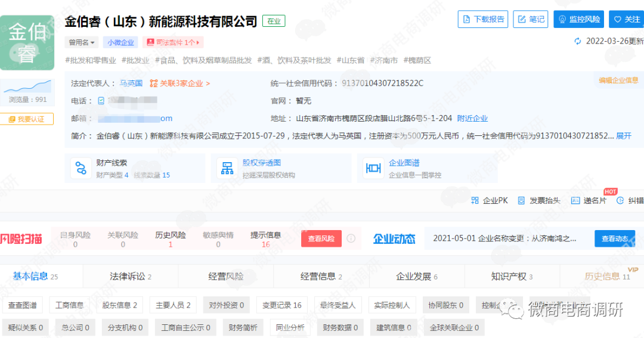Click 股东信息 2 sub-item
Viewport: 644px width, 338px height.
(x=119, y=305)
